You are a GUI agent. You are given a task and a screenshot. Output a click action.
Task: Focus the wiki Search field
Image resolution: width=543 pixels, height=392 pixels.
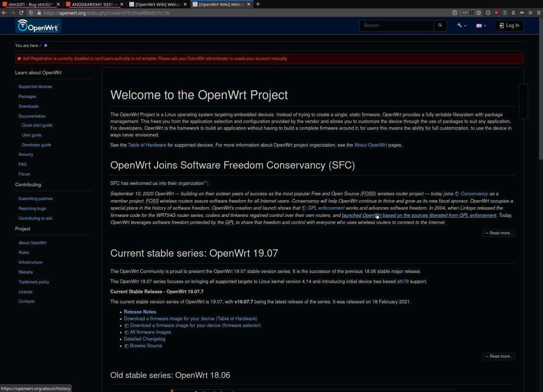pyautogui.click(x=397, y=25)
